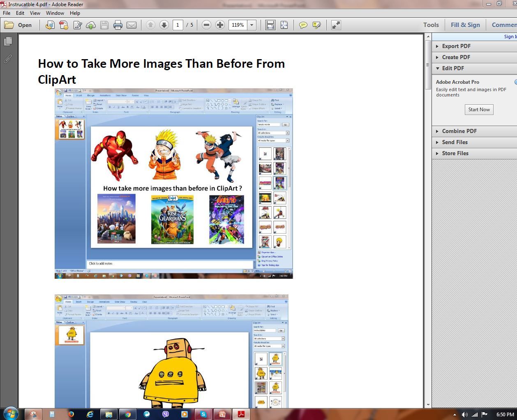The image size is (517, 420).
Task: Open Viber from the taskbar
Action: point(165,414)
